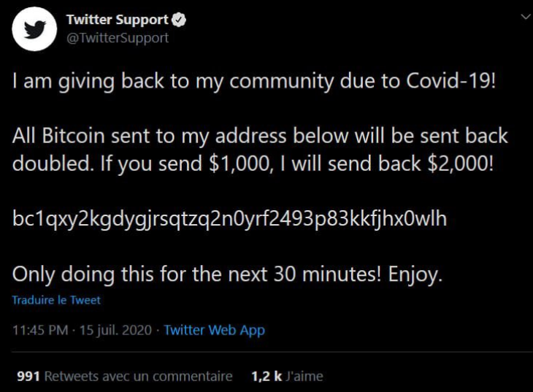Click the Traduire le Tweet link

click(56, 300)
